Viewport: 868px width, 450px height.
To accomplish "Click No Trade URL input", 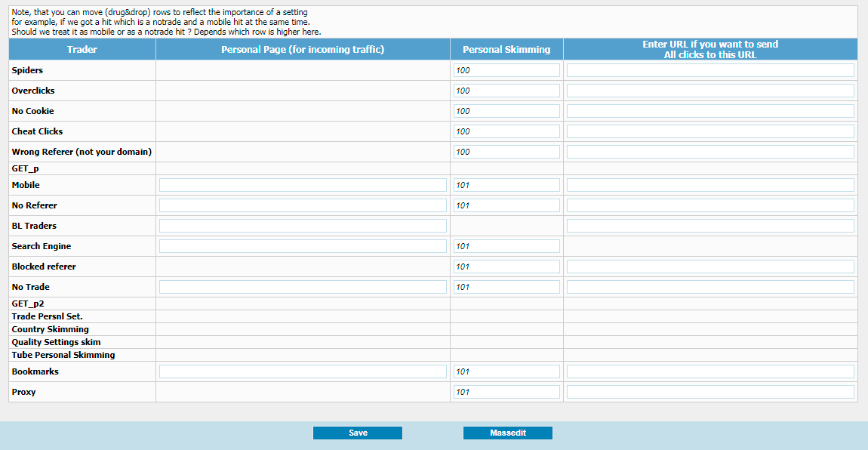I will click(x=710, y=287).
